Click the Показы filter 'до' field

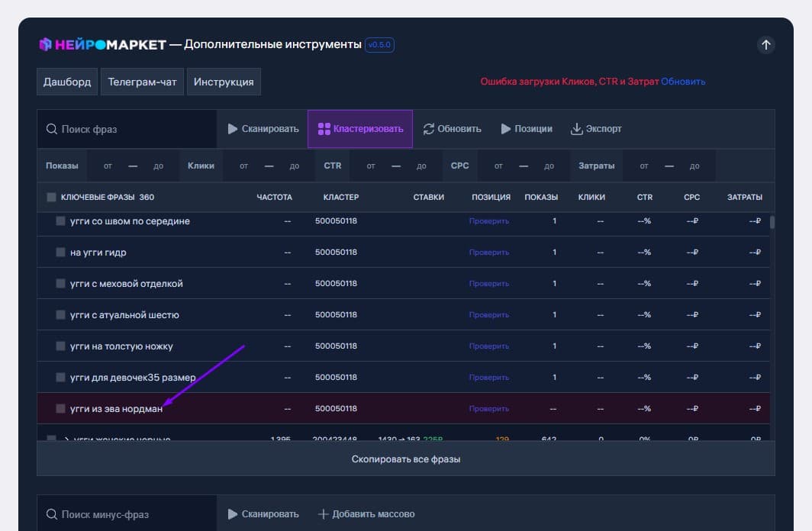[158, 166]
